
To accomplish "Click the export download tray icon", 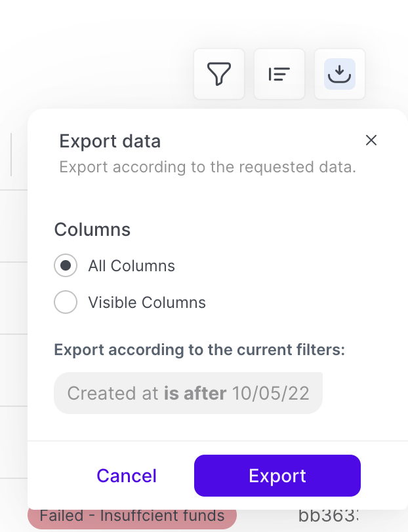I will tap(340, 74).
